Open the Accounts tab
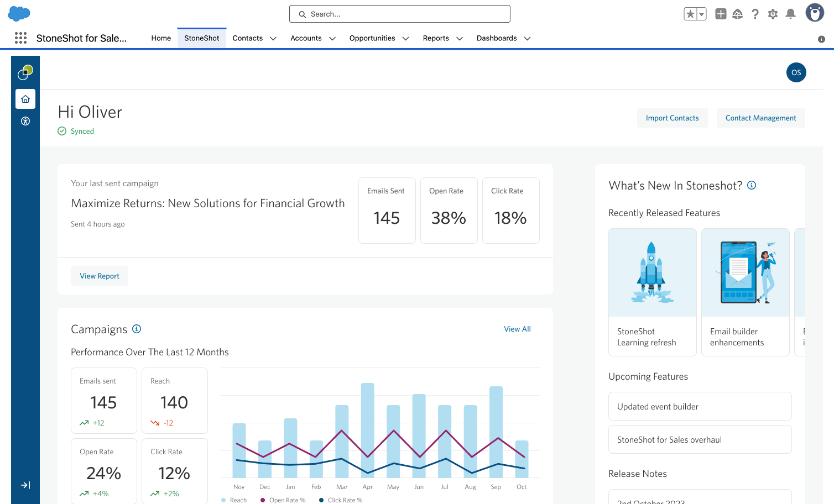Image resolution: width=834 pixels, height=504 pixels. pyautogui.click(x=306, y=38)
